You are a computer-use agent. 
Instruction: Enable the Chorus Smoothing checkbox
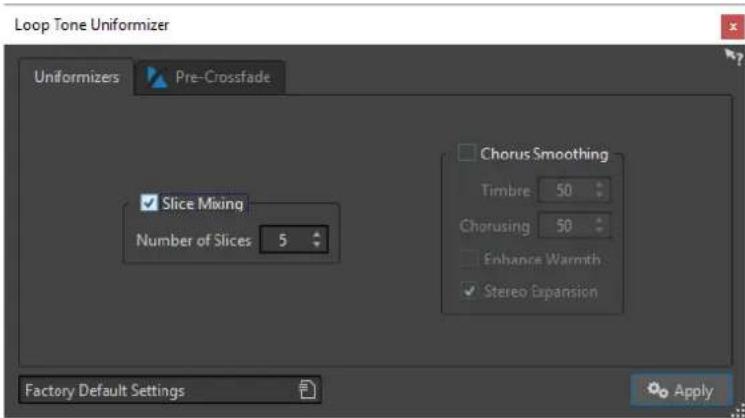pos(466,153)
